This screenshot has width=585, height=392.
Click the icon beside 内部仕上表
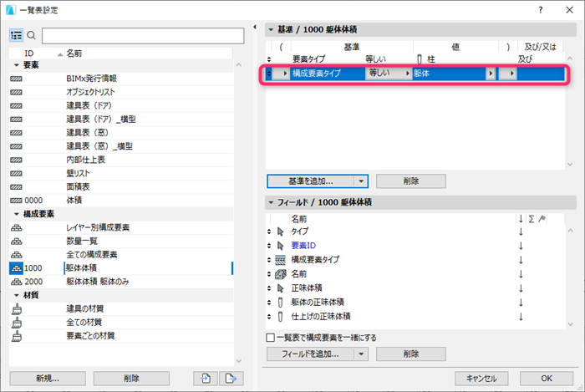[16, 160]
